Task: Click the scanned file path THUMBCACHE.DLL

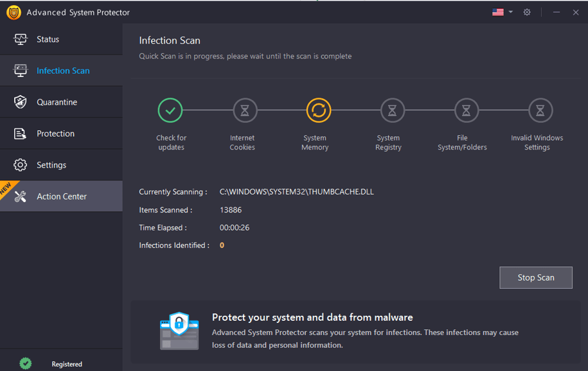Action: tap(296, 192)
